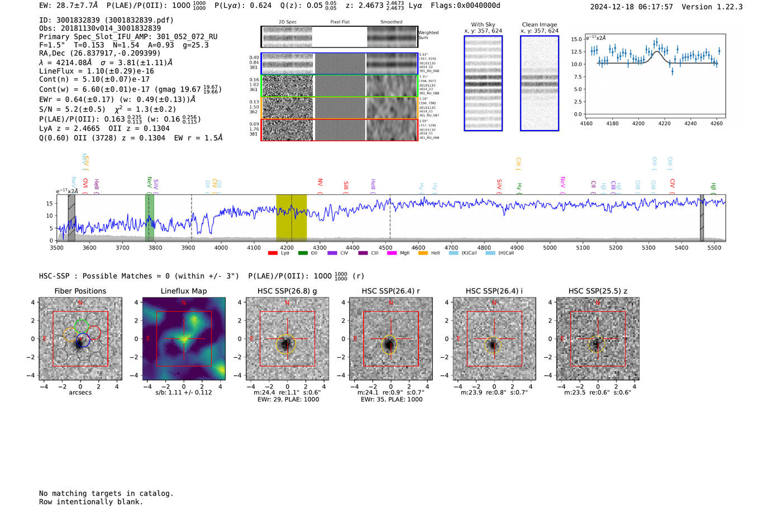Viewport: 782px width, 532px height.
Task: Select the blue-framed fiber 2D spec image
Action: point(288,64)
